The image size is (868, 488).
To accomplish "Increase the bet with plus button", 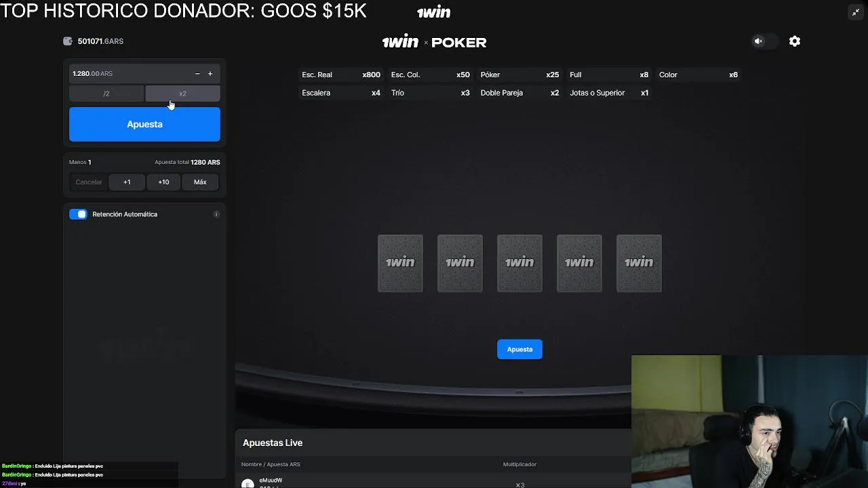I will pyautogui.click(x=210, y=74).
